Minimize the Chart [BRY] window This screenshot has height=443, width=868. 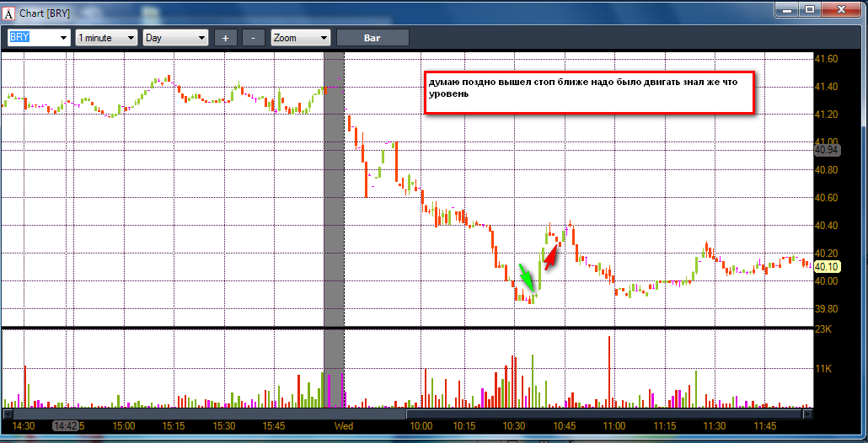(x=787, y=9)
